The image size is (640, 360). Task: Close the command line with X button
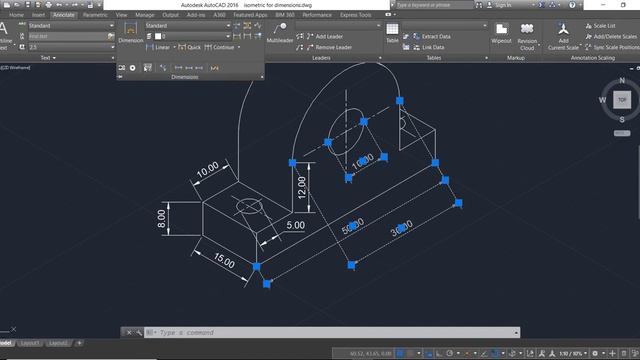(x=129, y=333)
